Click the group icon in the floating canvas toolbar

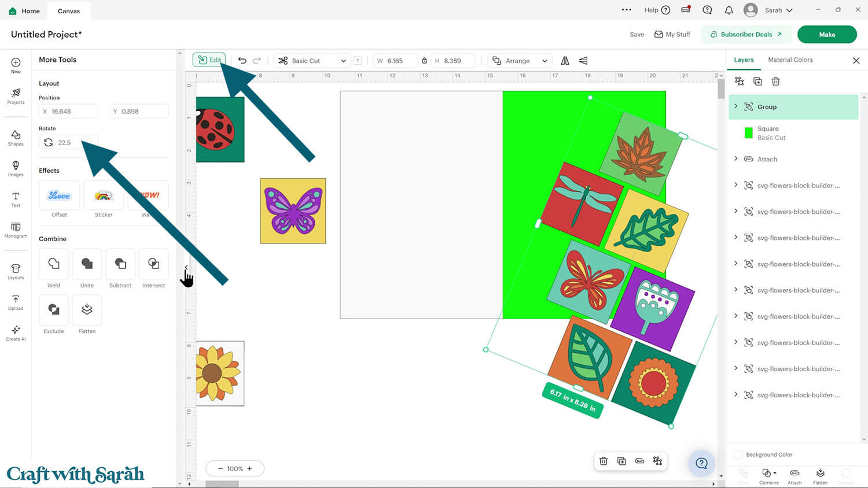tap(657, 461)
